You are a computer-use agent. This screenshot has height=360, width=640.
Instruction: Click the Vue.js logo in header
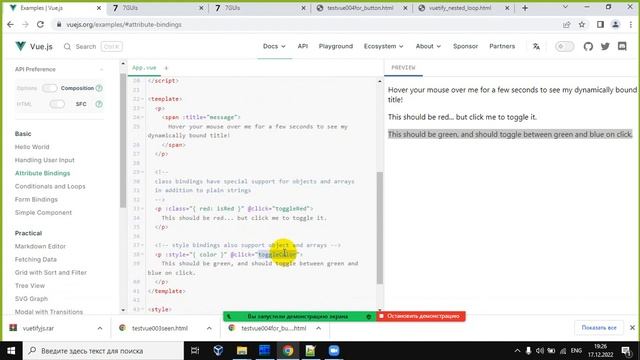[34, 47]
